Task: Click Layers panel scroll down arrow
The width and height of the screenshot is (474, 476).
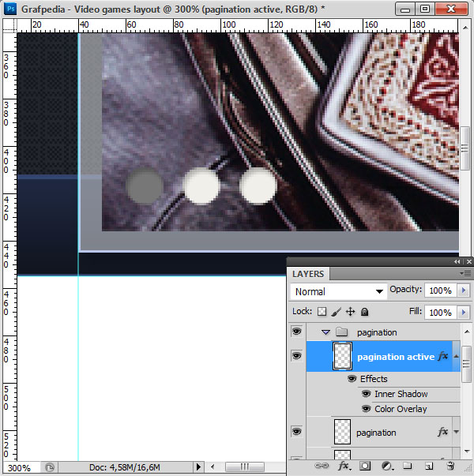Action: 467,452
